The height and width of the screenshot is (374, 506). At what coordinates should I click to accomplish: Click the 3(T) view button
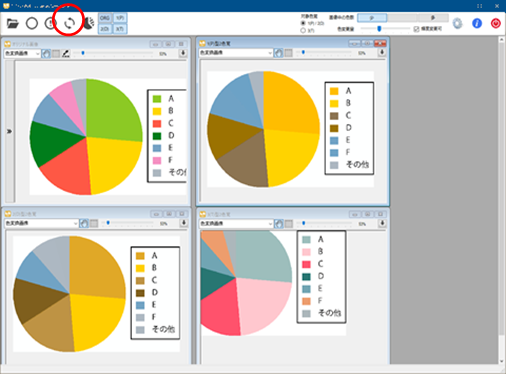click(x=120, y=29)
